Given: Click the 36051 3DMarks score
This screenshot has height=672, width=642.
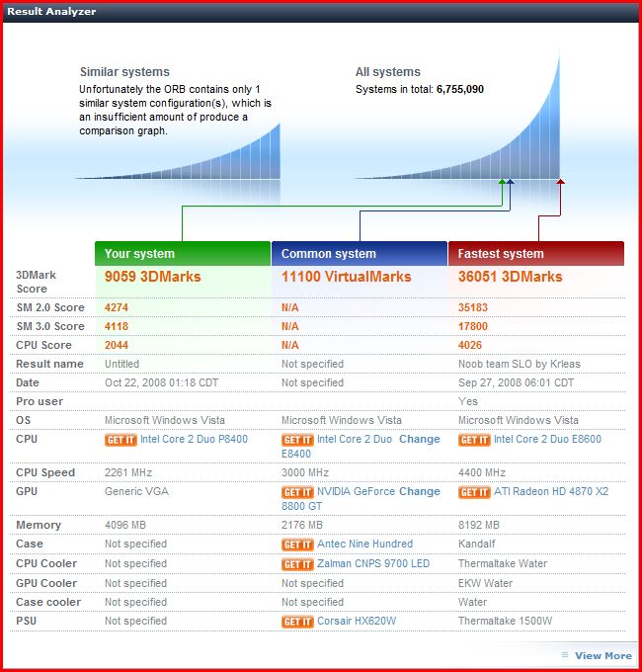Looking at the screenshot, I should pos(510,277).
